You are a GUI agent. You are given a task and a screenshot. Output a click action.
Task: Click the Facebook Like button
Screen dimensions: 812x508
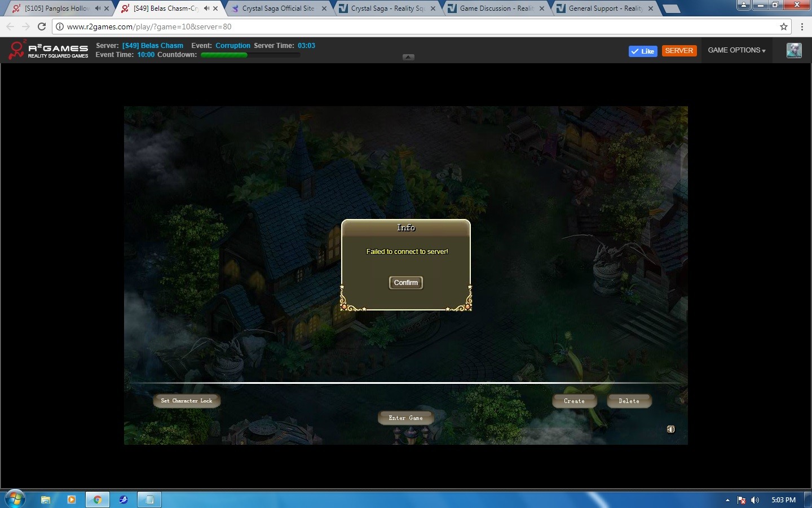643,51
